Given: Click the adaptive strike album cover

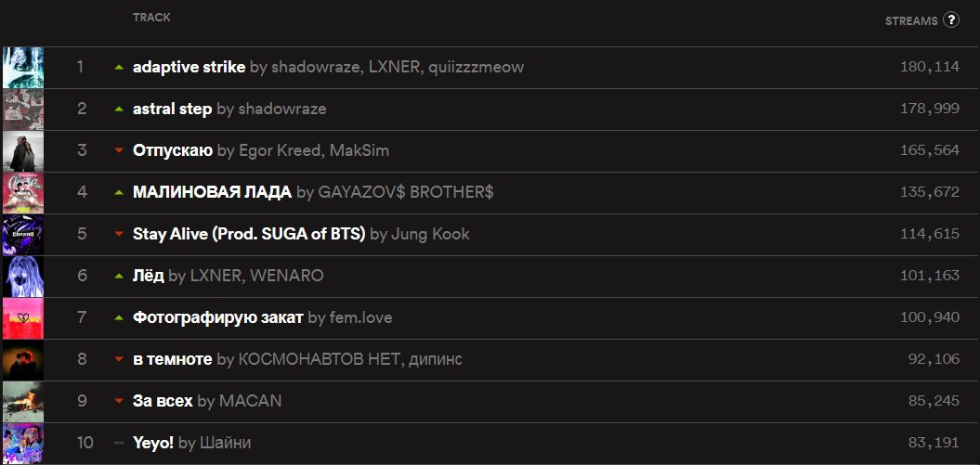Looking at the screenshot, I should click(x=22, y=68).
